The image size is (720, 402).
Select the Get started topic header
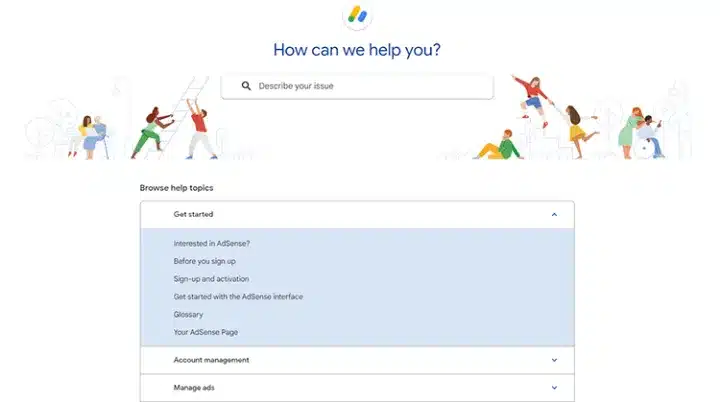(194, 214)
